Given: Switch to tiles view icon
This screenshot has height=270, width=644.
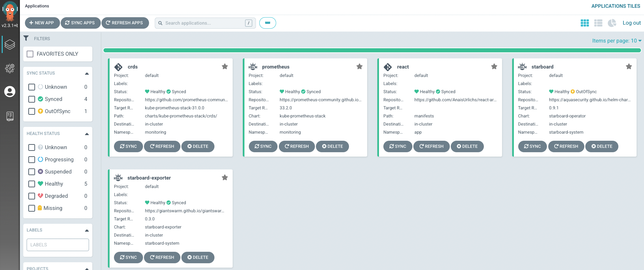Looking at the screenshot, I should [585, 23].
